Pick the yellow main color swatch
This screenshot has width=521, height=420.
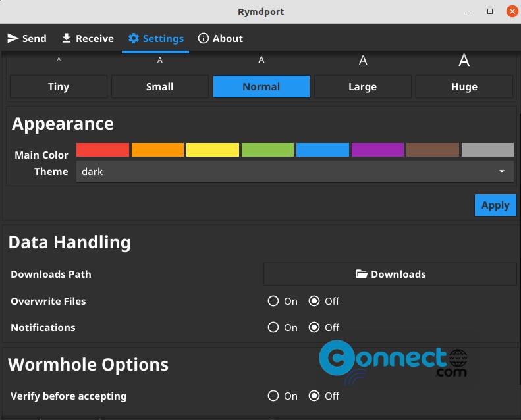(213, 149)
